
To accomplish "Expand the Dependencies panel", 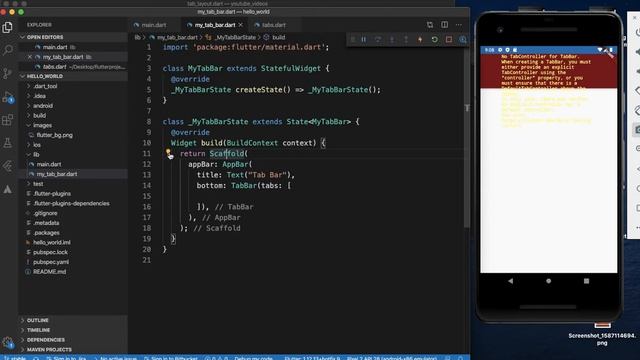I will 73,340.
